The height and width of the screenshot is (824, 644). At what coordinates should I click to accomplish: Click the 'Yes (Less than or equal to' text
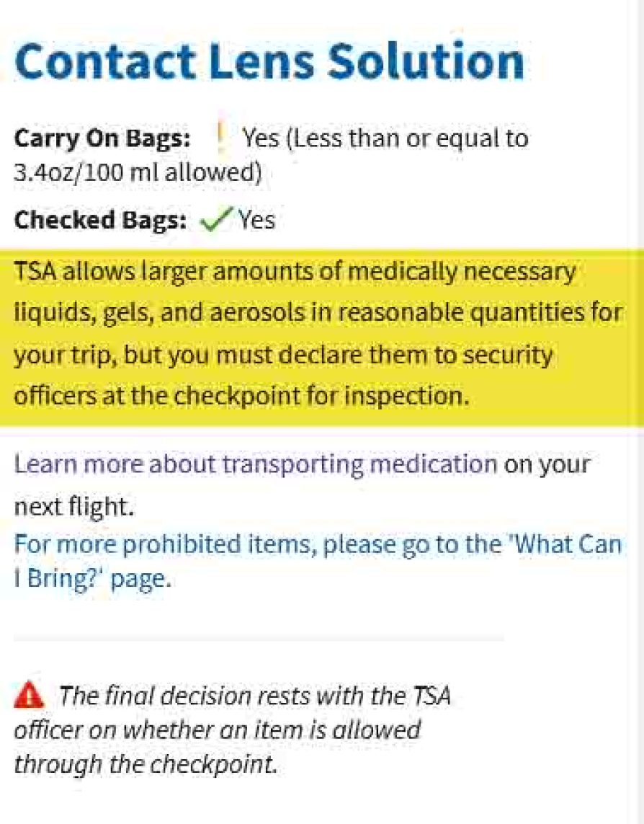tap(385, 138)
